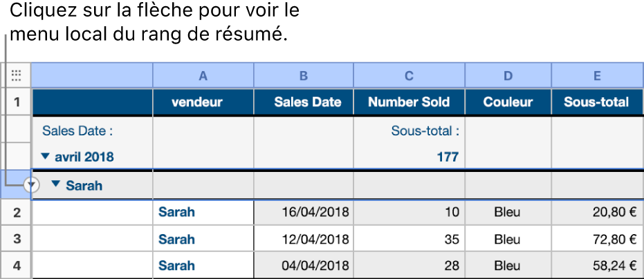
Task: Select column E header
Action: tap(596, 76)
